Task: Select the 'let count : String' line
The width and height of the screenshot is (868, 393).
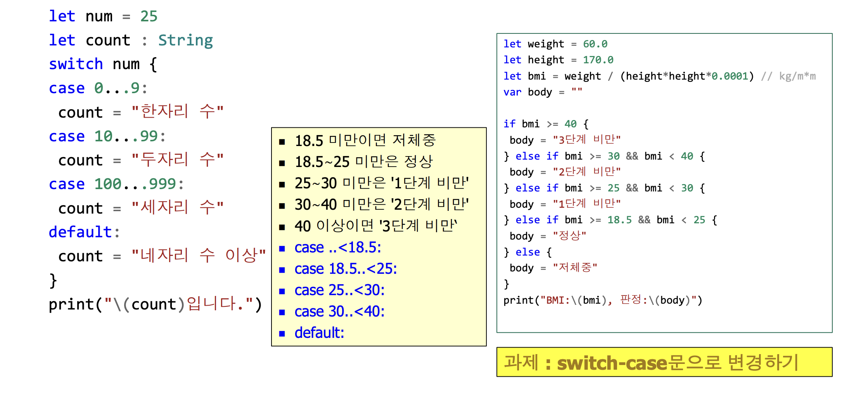Action: [131, 40]
